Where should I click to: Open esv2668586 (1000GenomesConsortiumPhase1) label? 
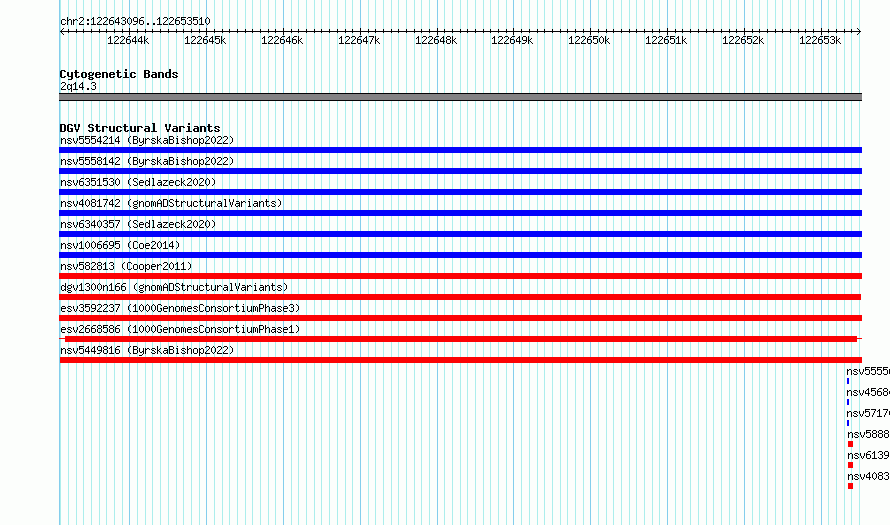(180, 329)
